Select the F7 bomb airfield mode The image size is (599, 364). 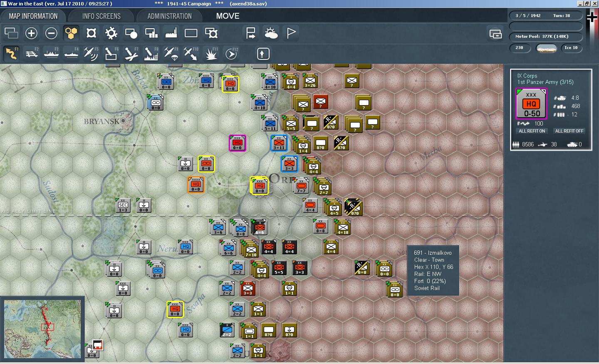131,53
